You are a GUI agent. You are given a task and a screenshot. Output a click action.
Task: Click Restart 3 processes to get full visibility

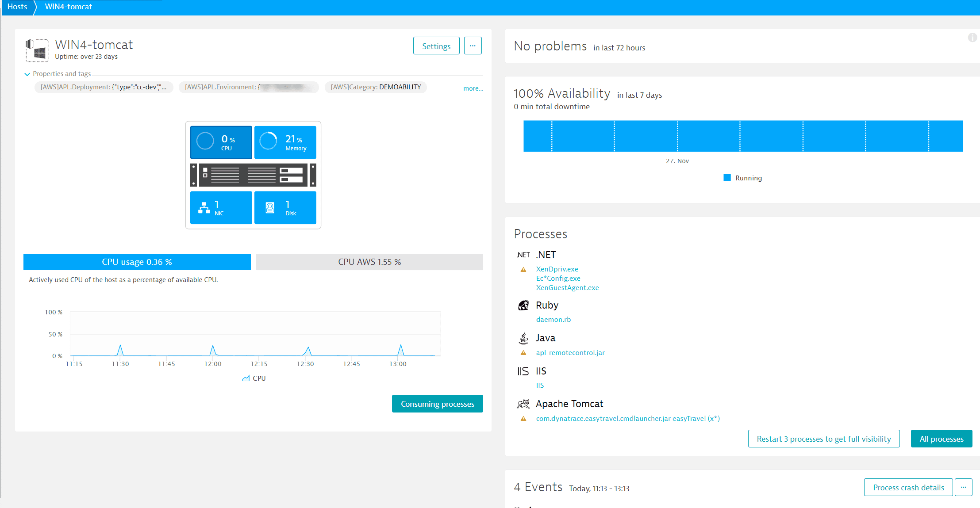click(x=824, y=439)
